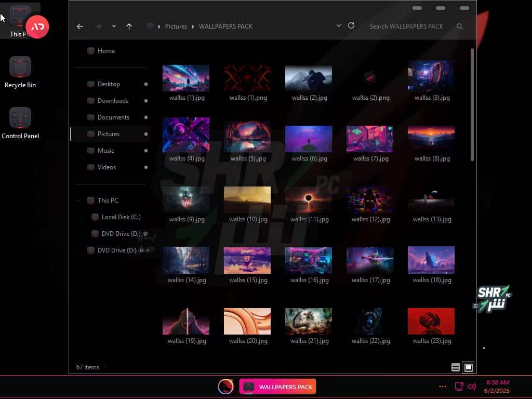Click the Back navigation arrow
The width and height of the screenshot is (532, 399).
(x=80, y=26)
